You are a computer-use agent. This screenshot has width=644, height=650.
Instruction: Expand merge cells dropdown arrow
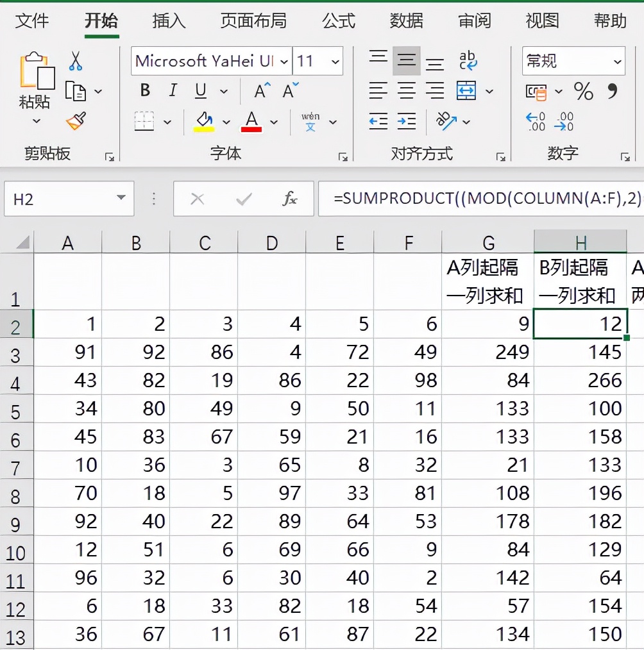489,91
